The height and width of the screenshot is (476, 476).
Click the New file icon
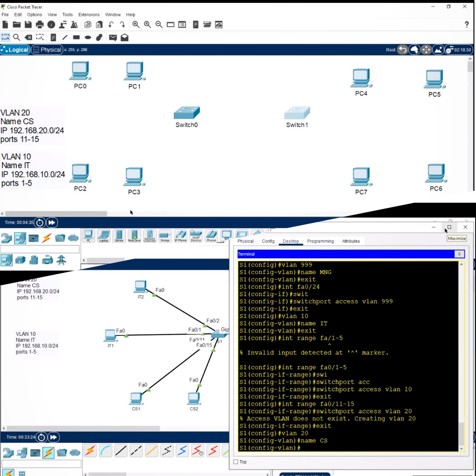[5, 25]
